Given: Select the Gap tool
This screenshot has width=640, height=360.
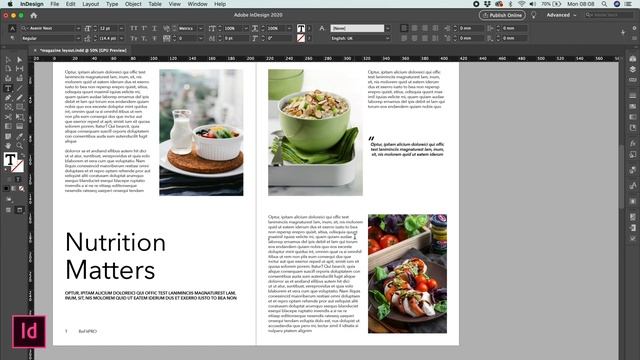Looking at the screenshot, I should click(20, 69).
